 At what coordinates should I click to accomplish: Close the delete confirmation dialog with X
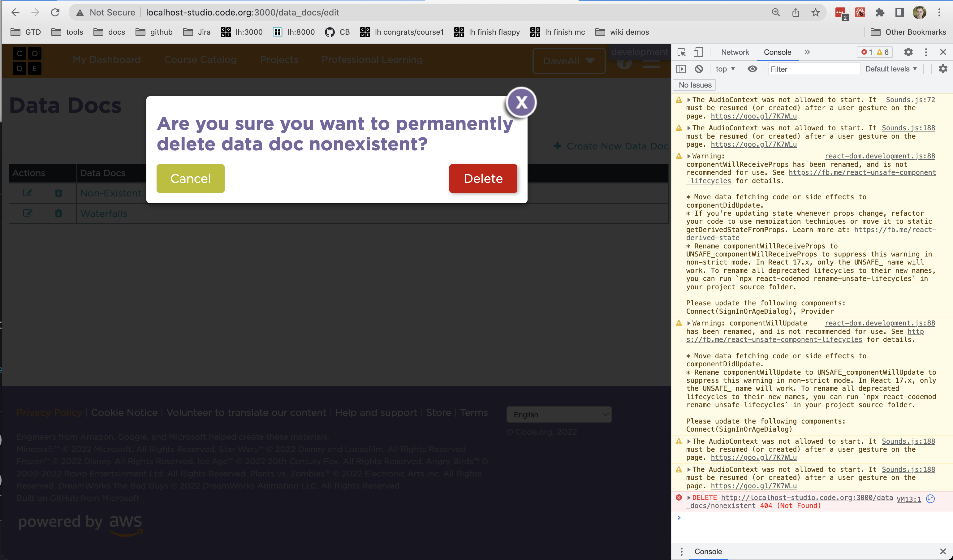[x=521, y=102]
